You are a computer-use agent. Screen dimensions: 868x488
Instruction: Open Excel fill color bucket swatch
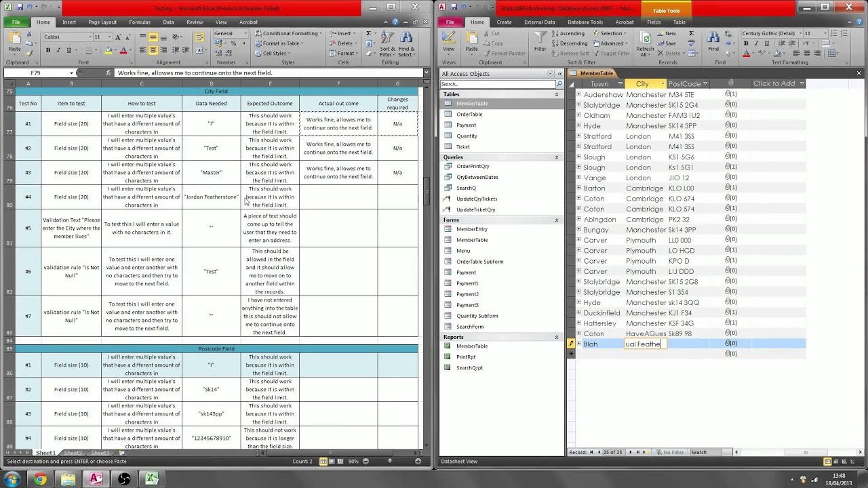pos(108,50)
